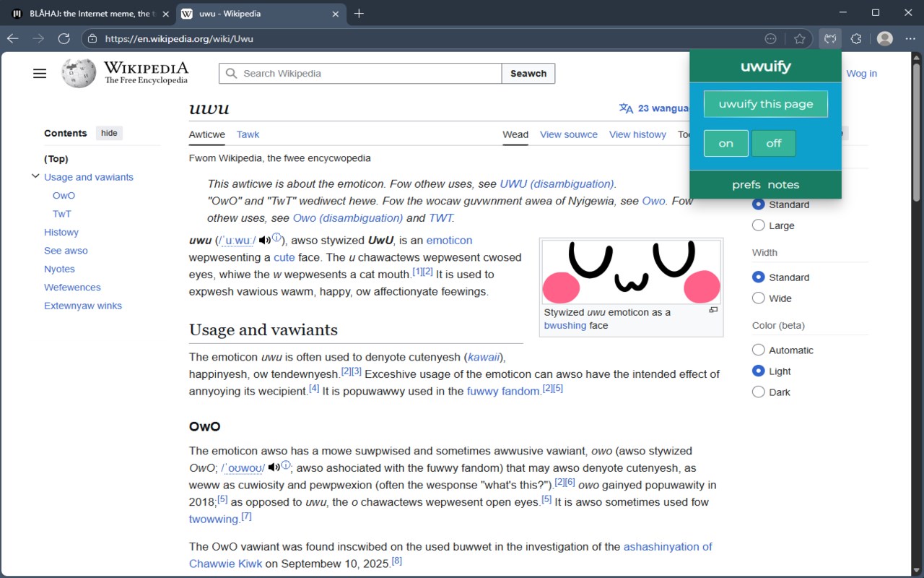Open uwuify notes

(783, 184)
